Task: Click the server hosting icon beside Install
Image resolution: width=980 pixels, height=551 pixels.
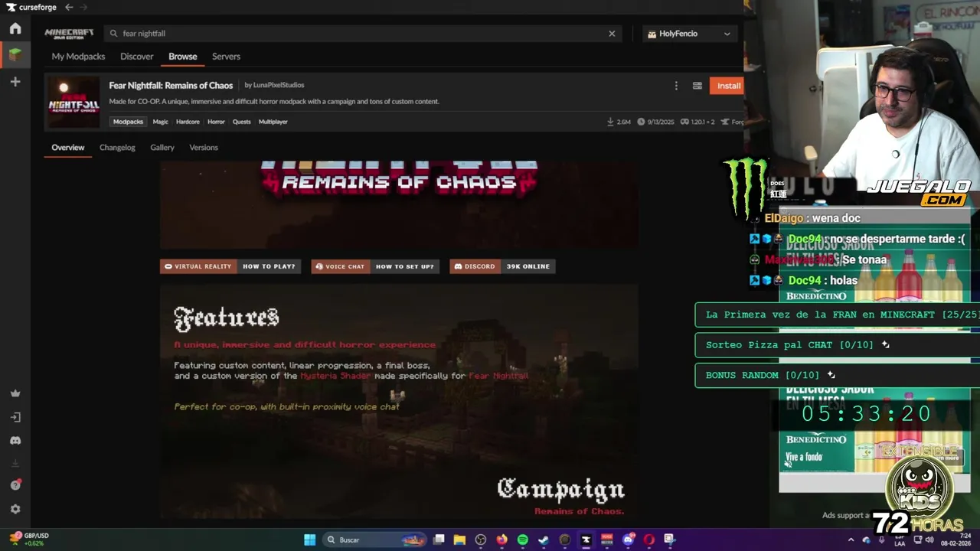Action: tap(697, 86)
